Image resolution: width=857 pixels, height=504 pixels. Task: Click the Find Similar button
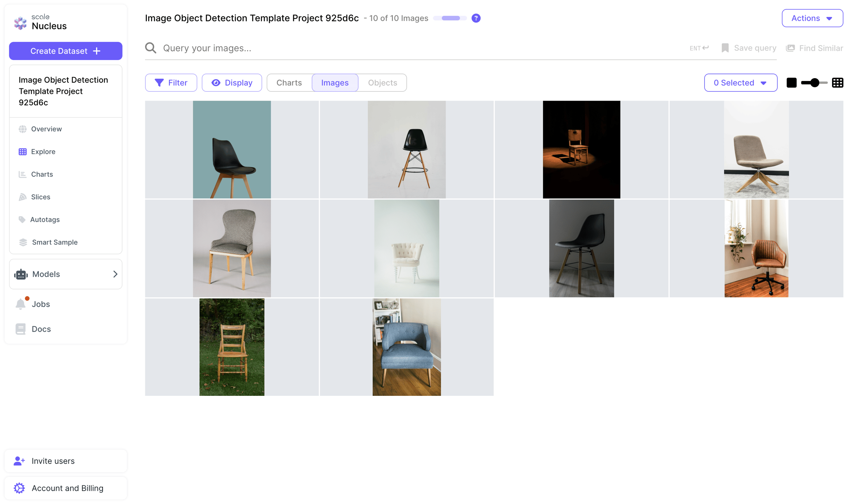coord(814,48)
